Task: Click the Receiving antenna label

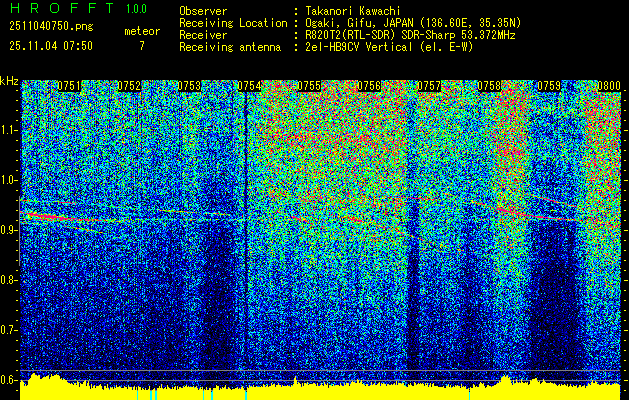Action: (x=230, y=47)
